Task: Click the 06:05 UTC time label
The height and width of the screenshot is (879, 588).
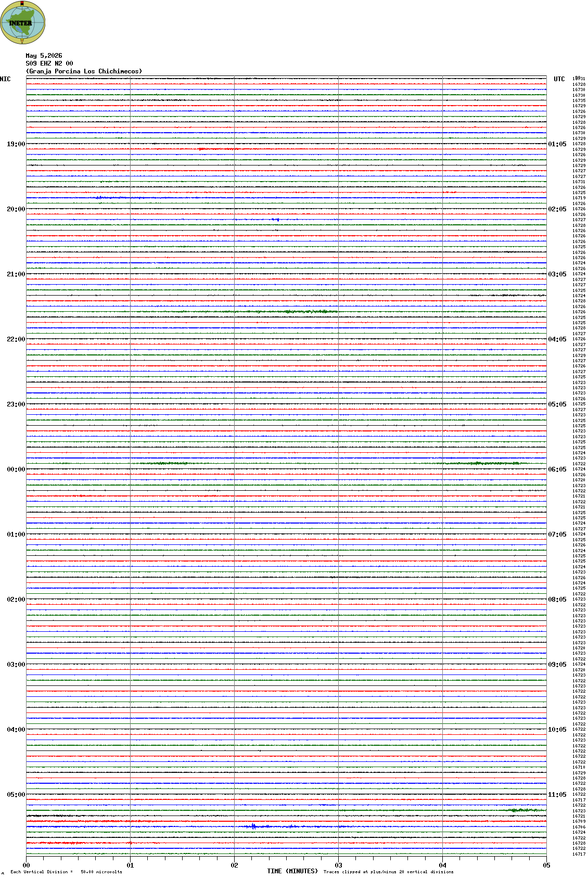Action: click(557, 469)
